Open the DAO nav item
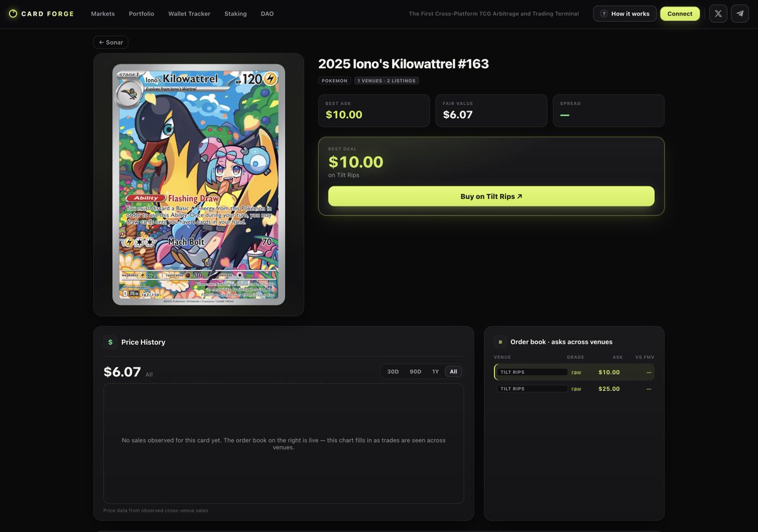Viewport: 758px width, 532px height. [x=267, y=13]
